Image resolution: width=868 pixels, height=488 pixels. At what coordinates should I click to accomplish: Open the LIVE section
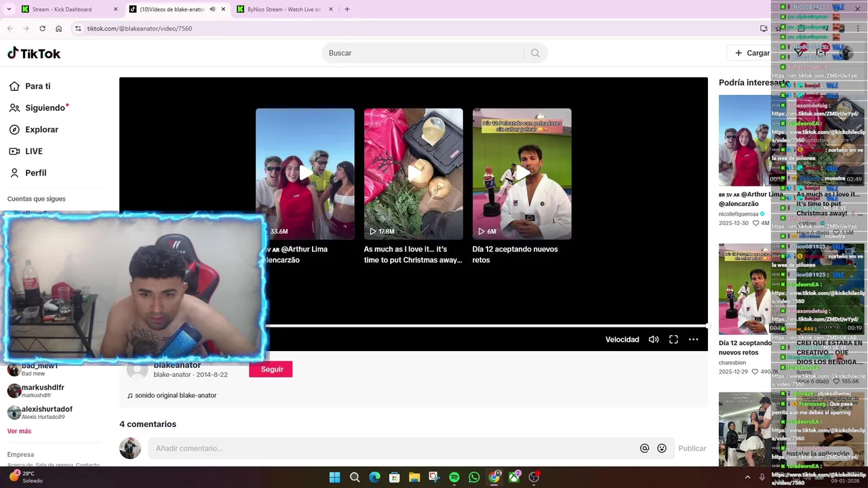[25, 151]
